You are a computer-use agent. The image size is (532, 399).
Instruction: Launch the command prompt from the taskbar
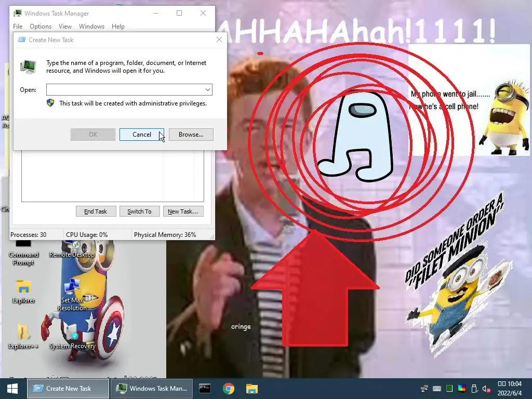click(205, 389)
